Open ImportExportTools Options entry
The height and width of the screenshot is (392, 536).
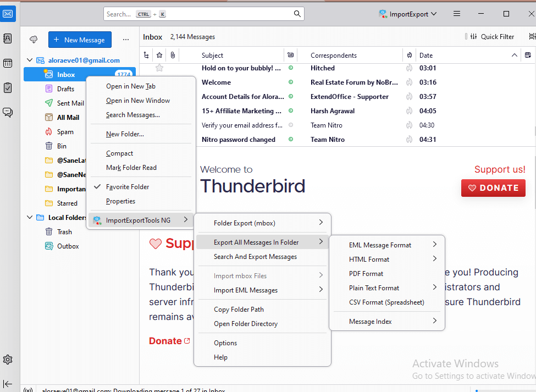point(262,343)
